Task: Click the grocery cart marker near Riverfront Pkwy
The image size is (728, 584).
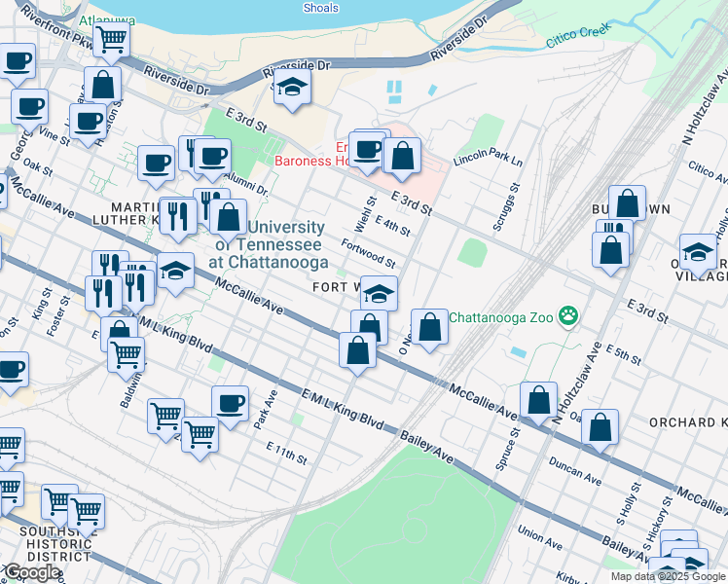Action: tap(111, 40)
